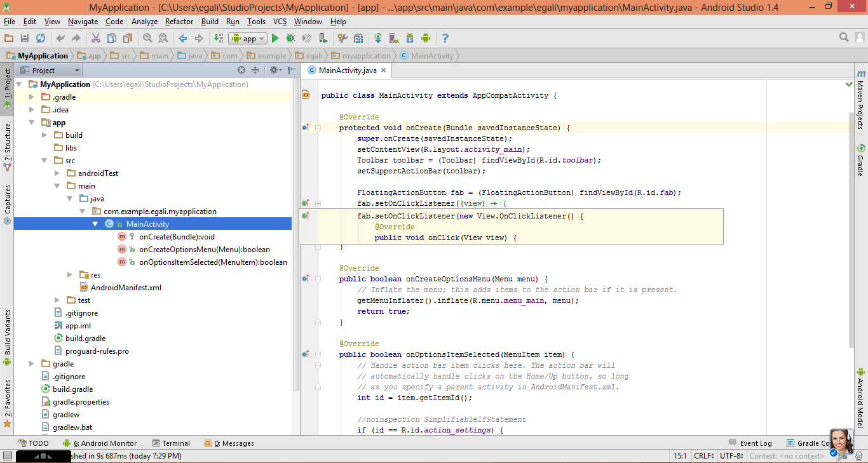Click the Find magnifier icon
Image resolution: width=868 pixels, height=463 pixels.
point(147,39)
